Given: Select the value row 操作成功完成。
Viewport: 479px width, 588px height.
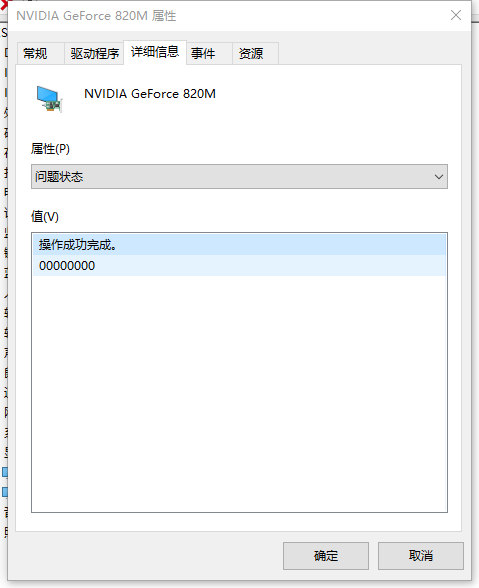Looking at the screenshot, I should point(239,245).
